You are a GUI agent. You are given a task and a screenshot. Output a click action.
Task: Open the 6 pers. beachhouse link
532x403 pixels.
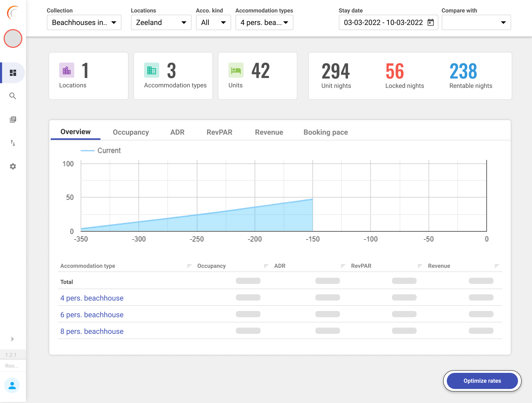(92, 315)
